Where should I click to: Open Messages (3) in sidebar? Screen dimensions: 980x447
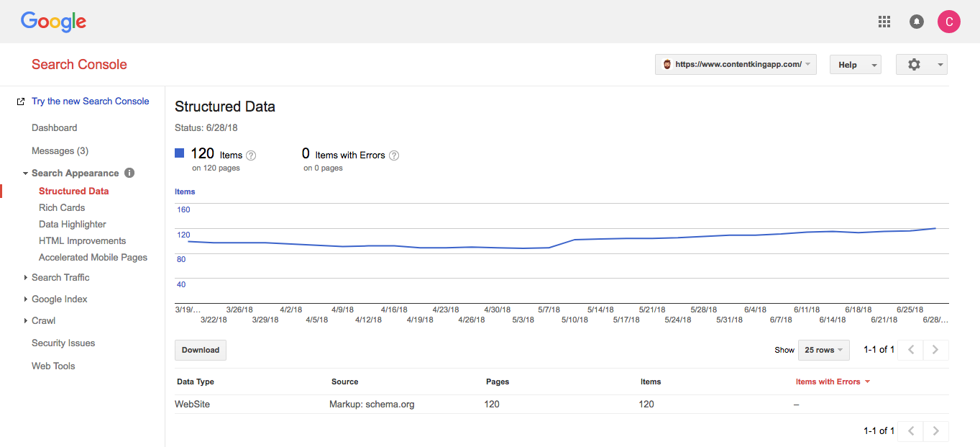point(60,150)
